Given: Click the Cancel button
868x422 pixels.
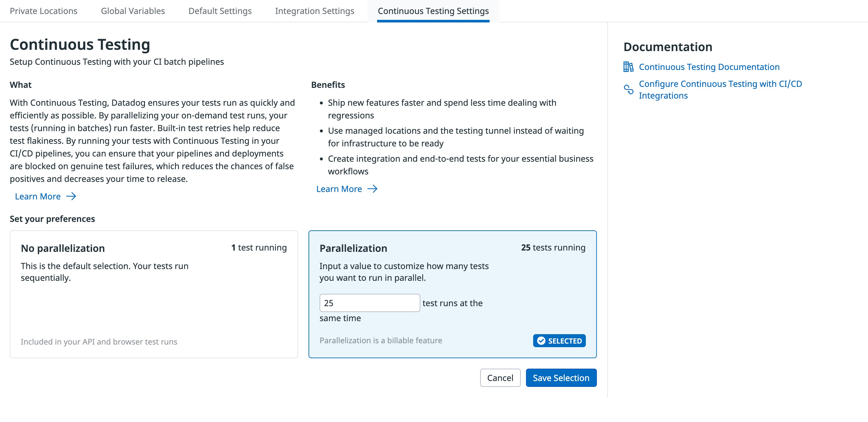Looking at the screenshot, I should click(500, 378).
